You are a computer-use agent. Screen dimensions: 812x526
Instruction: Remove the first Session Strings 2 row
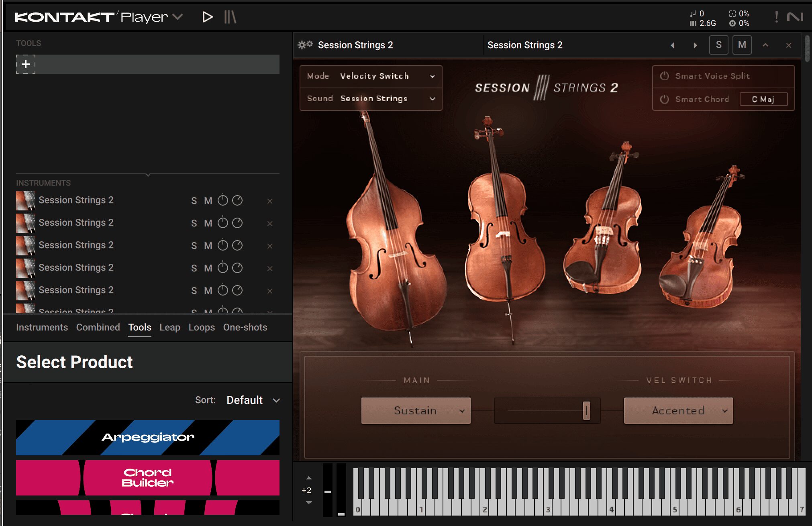pyautogui.click(x=270, y=201)
